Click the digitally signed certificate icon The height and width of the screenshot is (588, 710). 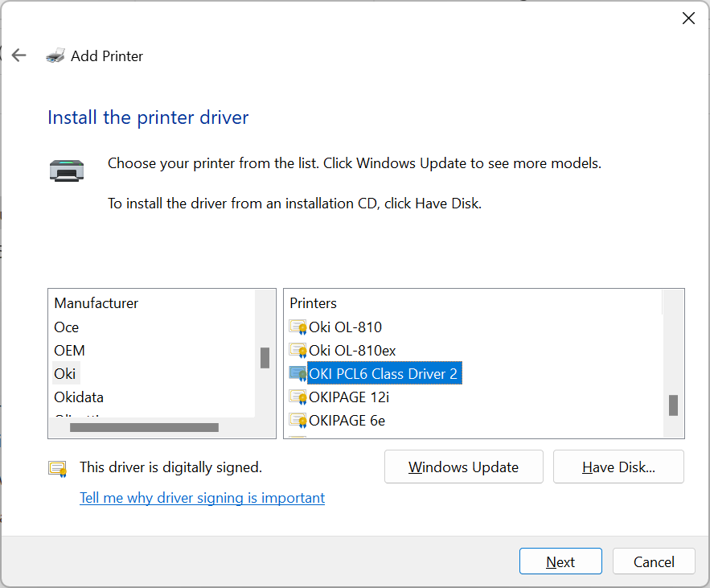point(58,469)
